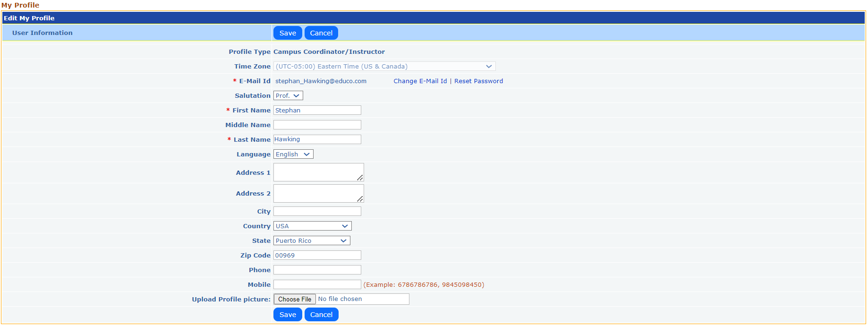Open the Country dropdown
The width and height of the screenshot is (868, 326).
312,226
